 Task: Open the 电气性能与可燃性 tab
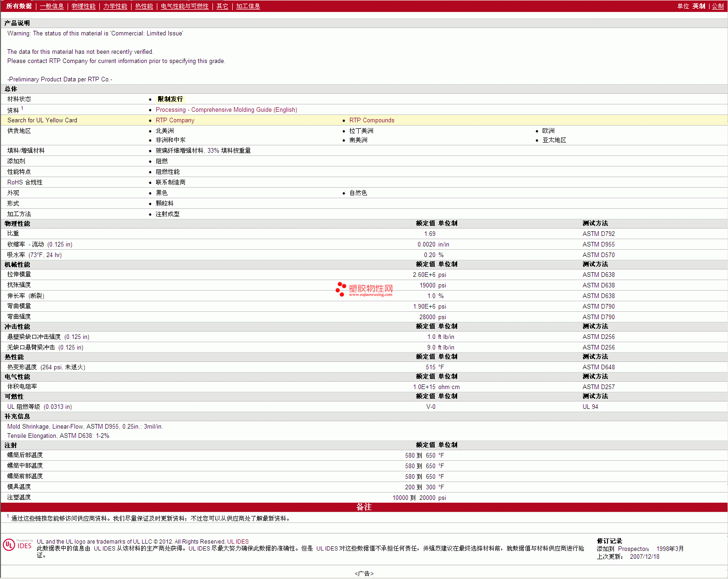click(x=184, y=6)
